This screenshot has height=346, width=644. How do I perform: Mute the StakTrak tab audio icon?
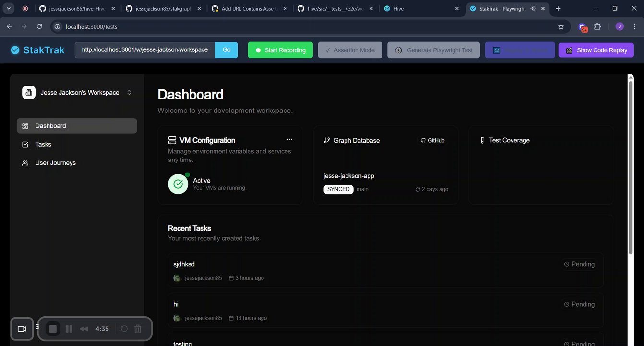pyautogui.click(x=533, y=9)
